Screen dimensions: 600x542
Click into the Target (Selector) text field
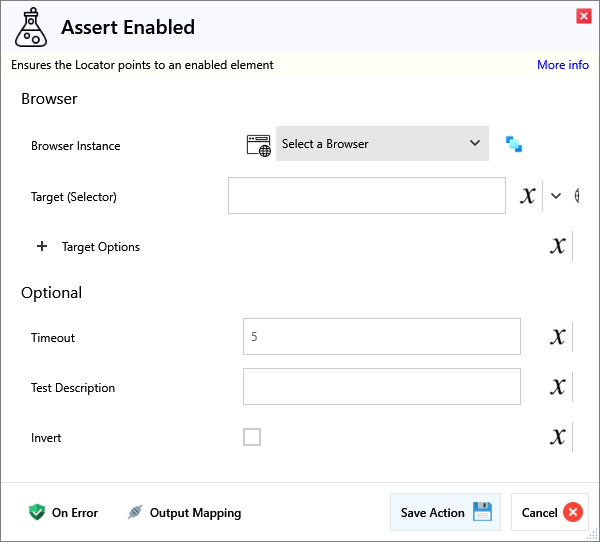tap(366, 196)
